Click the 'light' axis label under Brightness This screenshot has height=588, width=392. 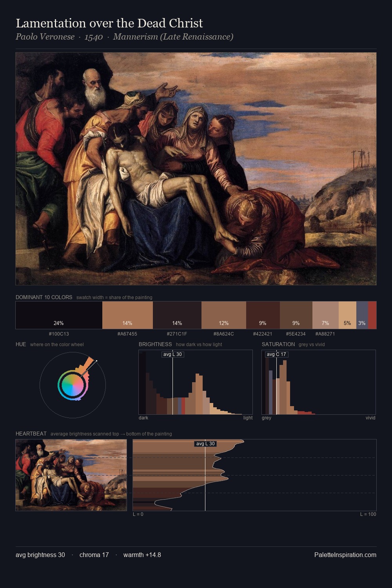point(248,418)
